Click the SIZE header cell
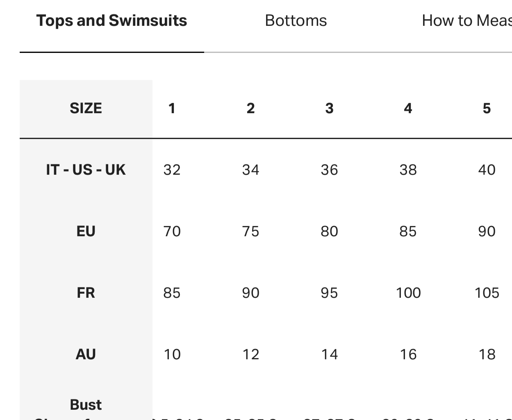The width and height of the screenshot is (512, 420). (86, 108)
